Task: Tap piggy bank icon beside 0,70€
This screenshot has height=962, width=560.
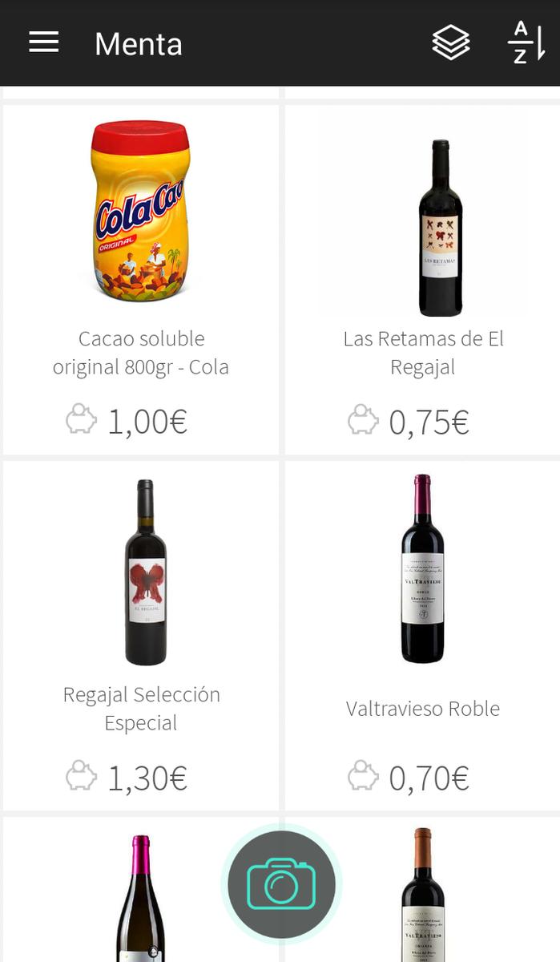Action: coord(363,776)
